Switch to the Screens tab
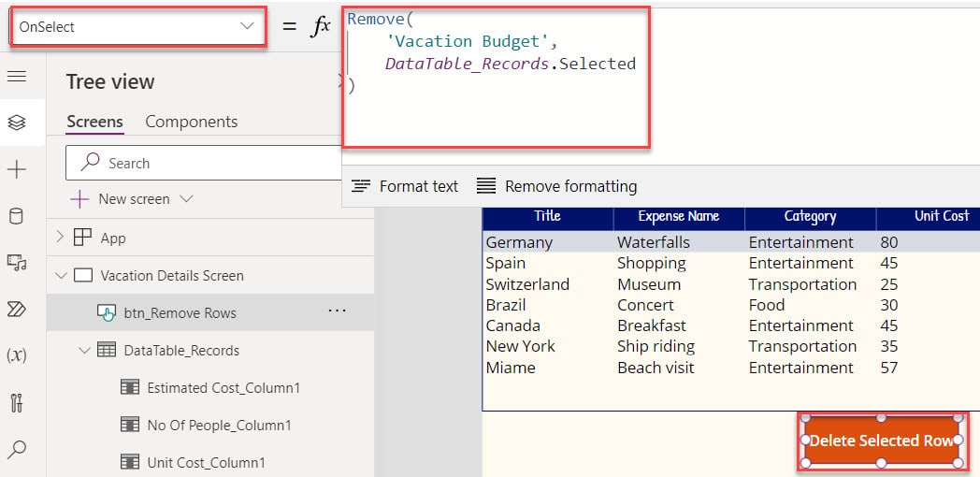Image resolution: width=980 pixels, height=477 pixels. (x=95, y=122)
